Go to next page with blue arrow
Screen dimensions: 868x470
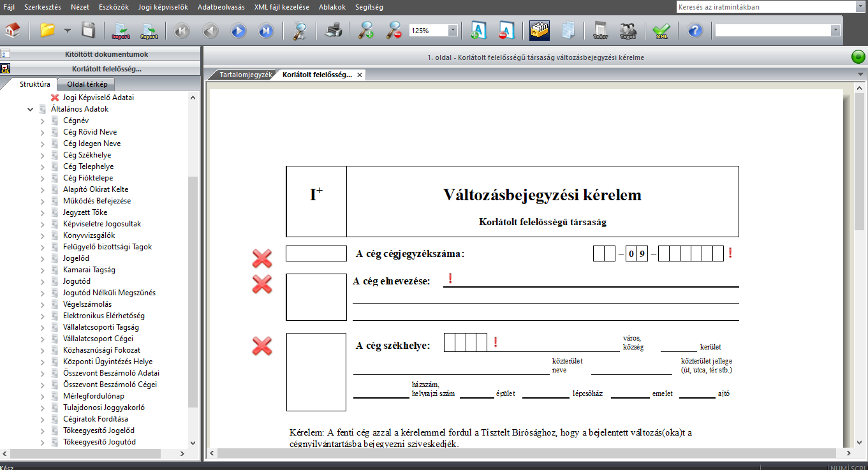click(239, 31)
